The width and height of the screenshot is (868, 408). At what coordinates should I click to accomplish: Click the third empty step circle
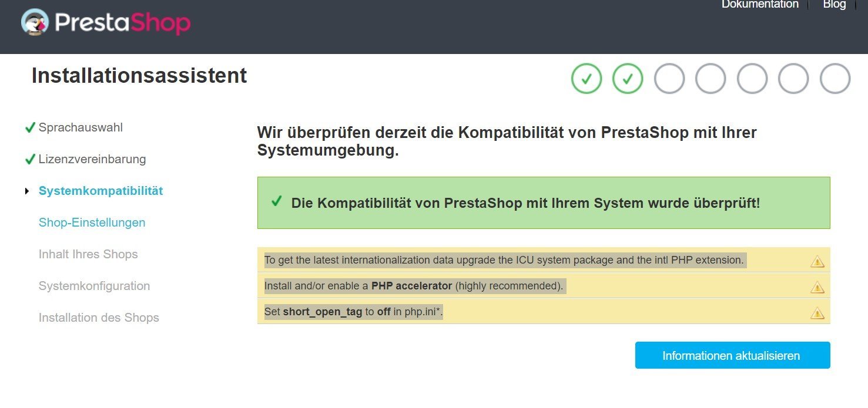[x=752, y=78]
